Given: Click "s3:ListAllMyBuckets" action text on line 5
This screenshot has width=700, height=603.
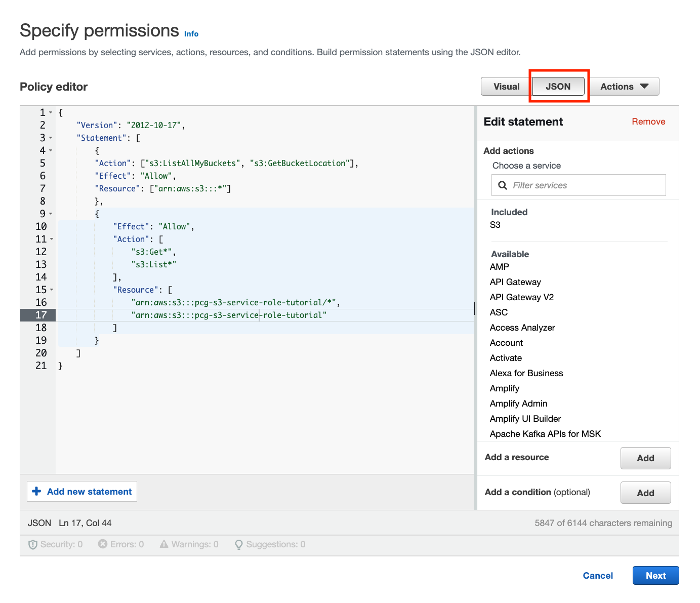Looking at the screenshot, I should [x=192, y=163].
